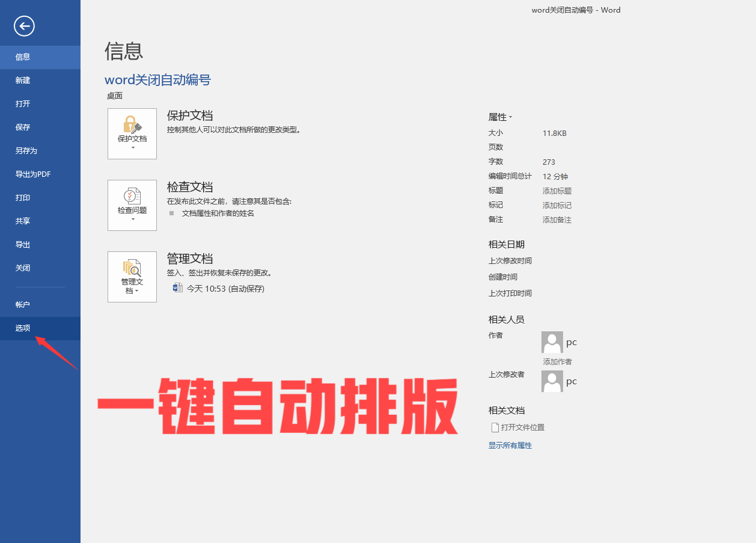Viewport: 756px width, 543px height.
Task: Click the 添加标记 tags field
Action: pyautogui.click(x=556, y=205)
